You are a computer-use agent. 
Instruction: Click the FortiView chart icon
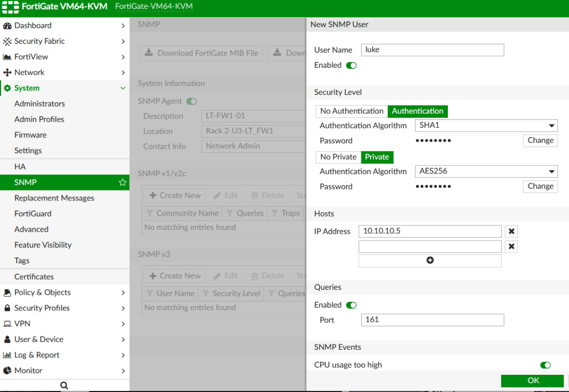coord(7,57)
